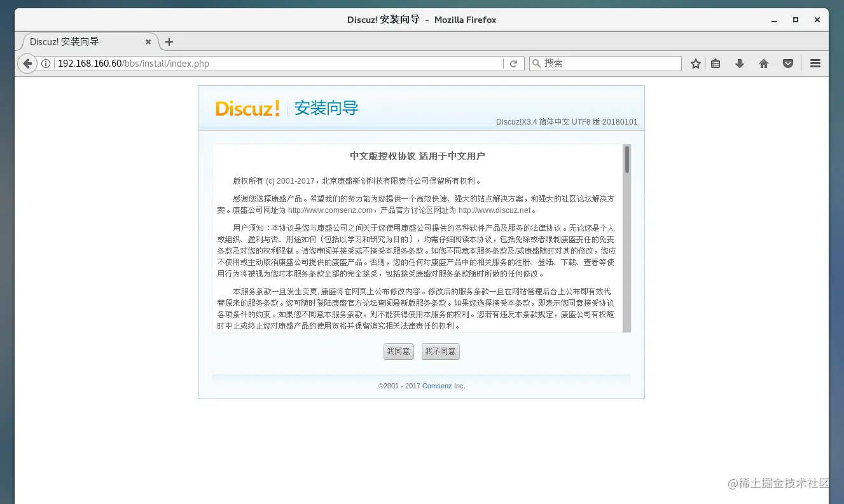Go back using Firefox back arrow
Screen dimensions: 844x504
coord(27,64)
